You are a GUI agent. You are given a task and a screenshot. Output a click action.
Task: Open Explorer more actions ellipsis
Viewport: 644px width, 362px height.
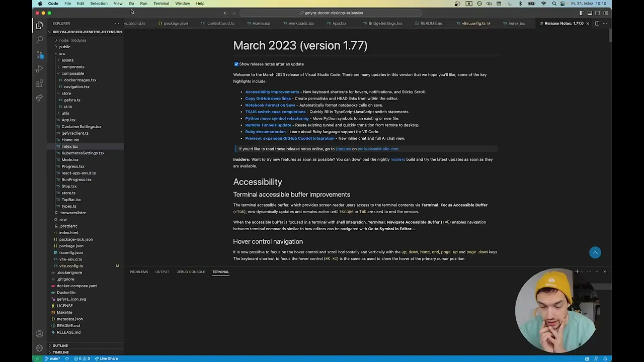(117, 23)
